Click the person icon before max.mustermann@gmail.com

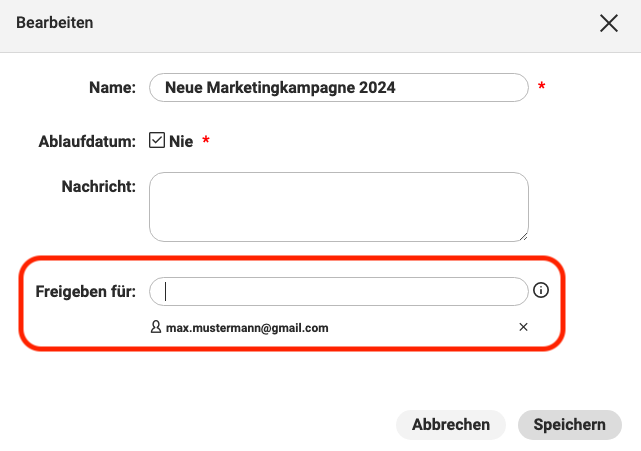(x=156, y=327)
